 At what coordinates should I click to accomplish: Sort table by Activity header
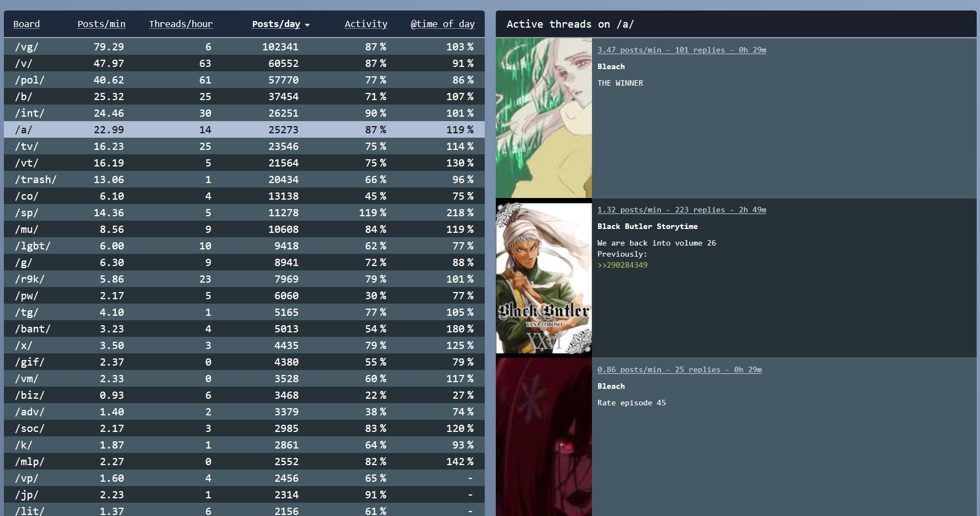click(x=366, y=24)
